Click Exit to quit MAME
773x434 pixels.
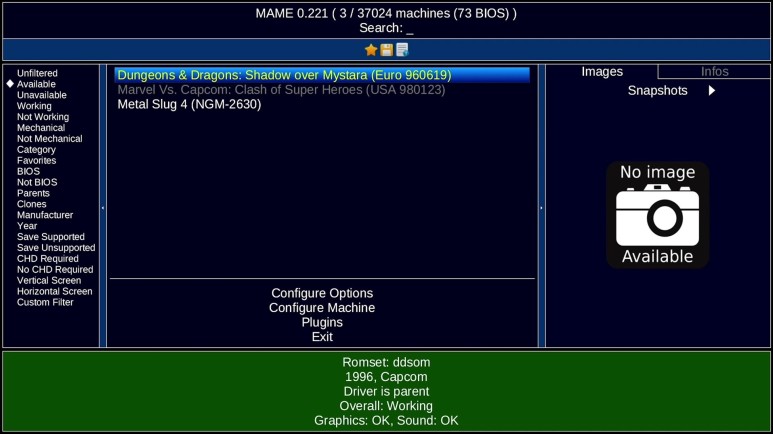point(322,337)
